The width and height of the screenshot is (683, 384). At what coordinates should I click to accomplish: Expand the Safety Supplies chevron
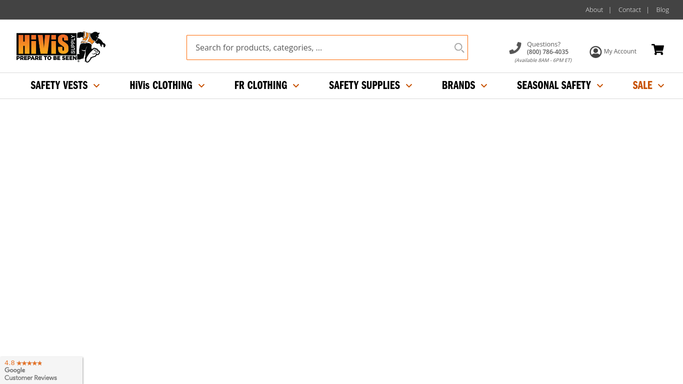tap(409, 86)
